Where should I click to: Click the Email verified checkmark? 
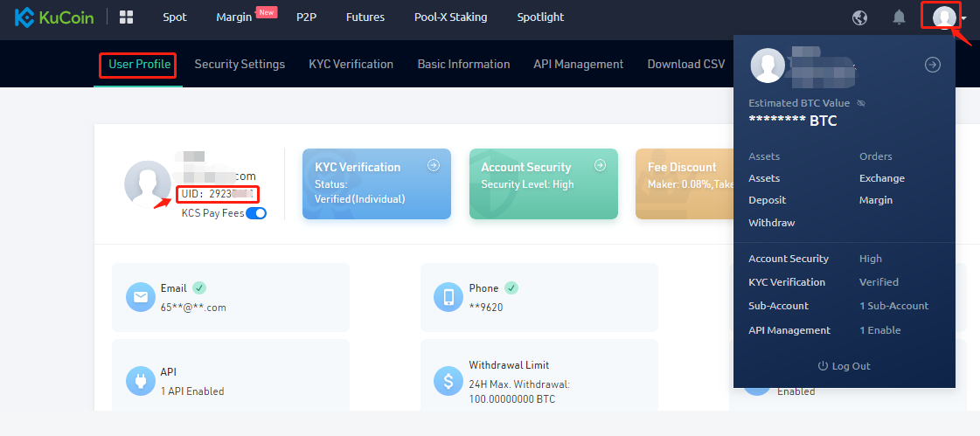click(x=199, y=288)
